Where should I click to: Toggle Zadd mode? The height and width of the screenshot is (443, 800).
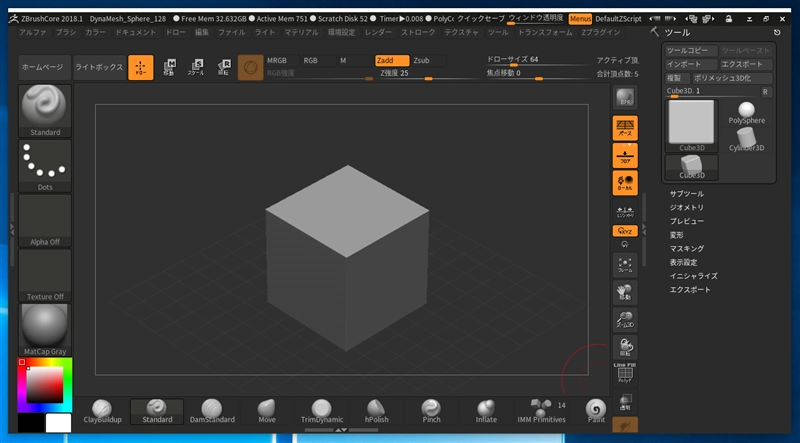click(392, 60)
